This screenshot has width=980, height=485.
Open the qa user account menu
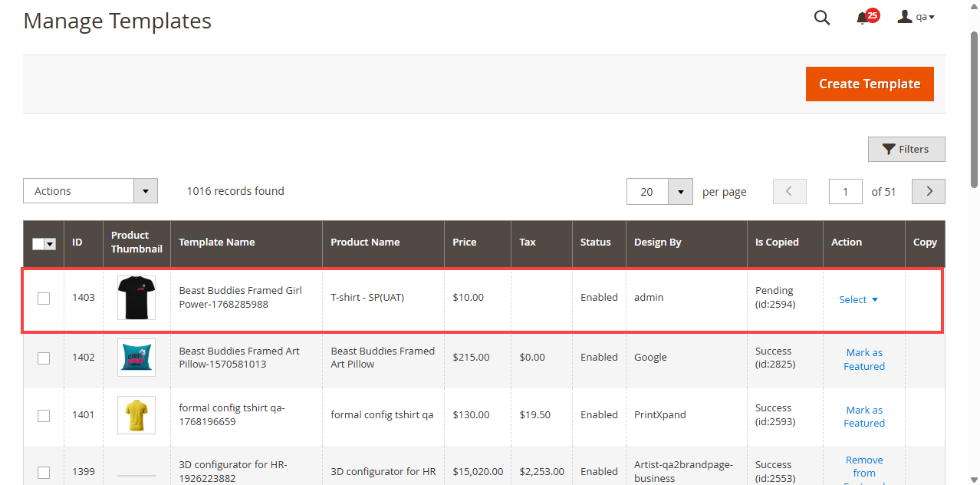[x=916, y=17]
